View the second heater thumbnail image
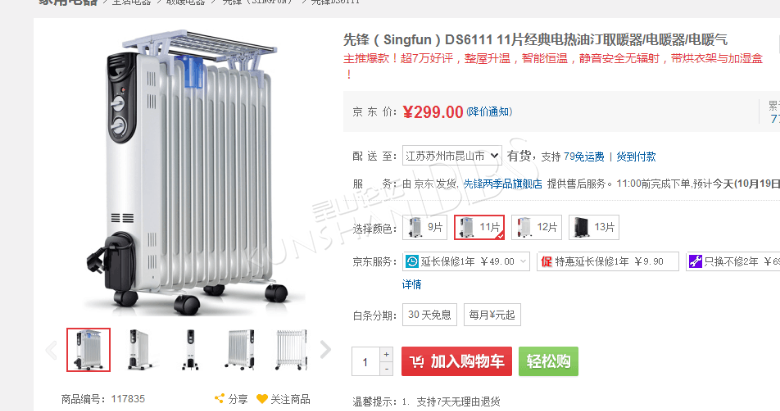Image resolution: width=780 pixels, height=411 pixels. pos(140,350)
